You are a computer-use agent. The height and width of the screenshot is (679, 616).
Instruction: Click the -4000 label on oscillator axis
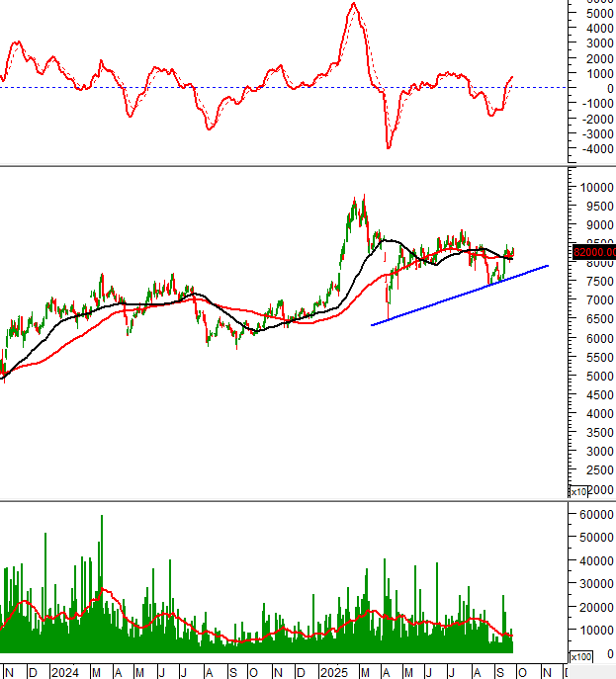(x=597, y=149)
